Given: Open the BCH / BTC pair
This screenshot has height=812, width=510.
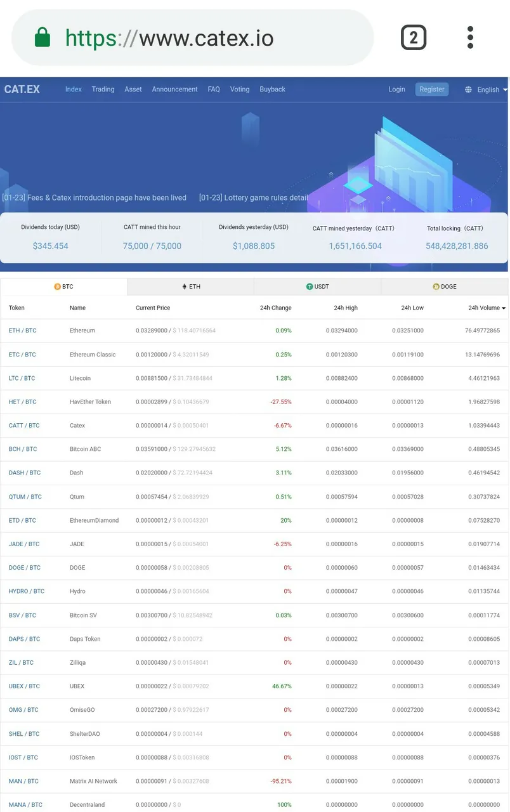Looking at the screenshot, I should (23, 449).
